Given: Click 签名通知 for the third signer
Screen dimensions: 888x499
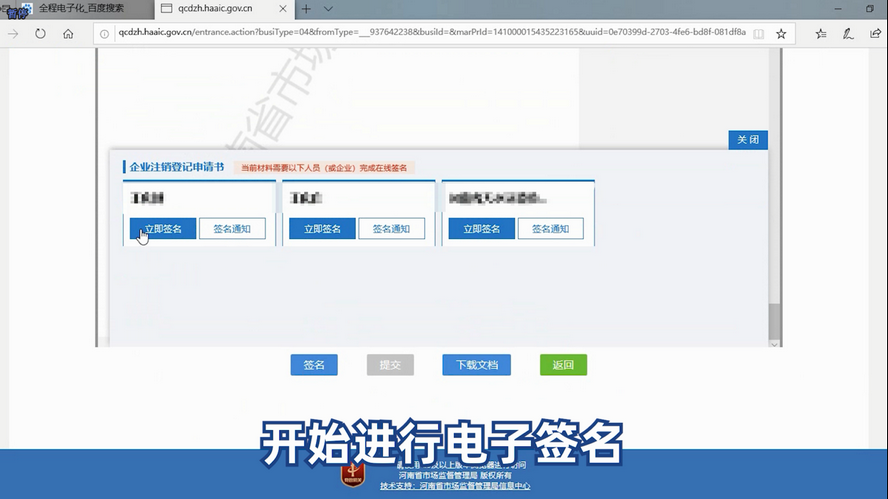Looking at the screenshot, I should point(550,229).
